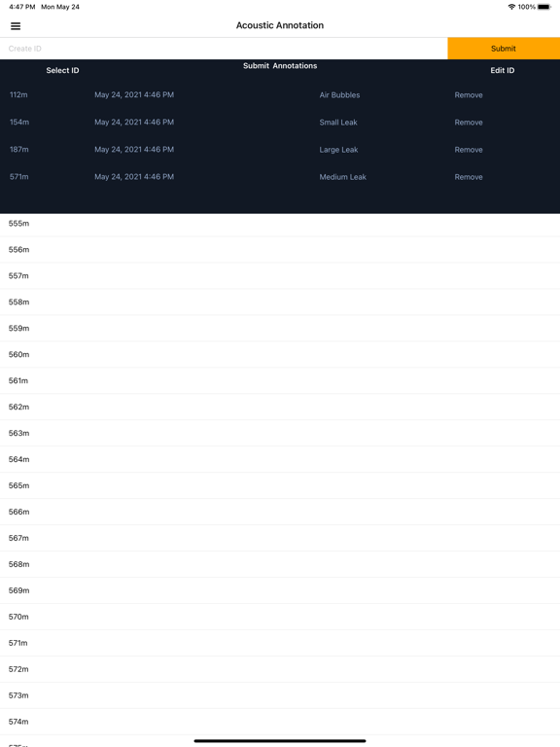Viewport: 560px width, 747px height.
Task: Click the Edit ID header
Action: tap(503, 70)
